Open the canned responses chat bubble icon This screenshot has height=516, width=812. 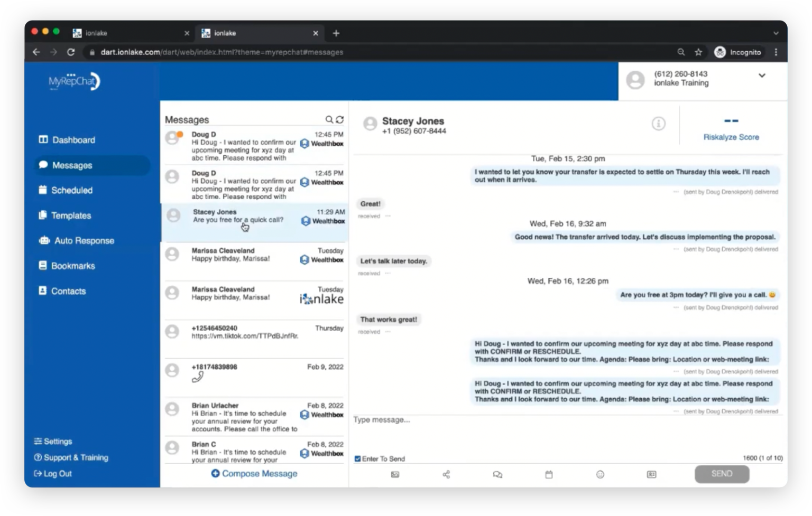click(497, 474)
